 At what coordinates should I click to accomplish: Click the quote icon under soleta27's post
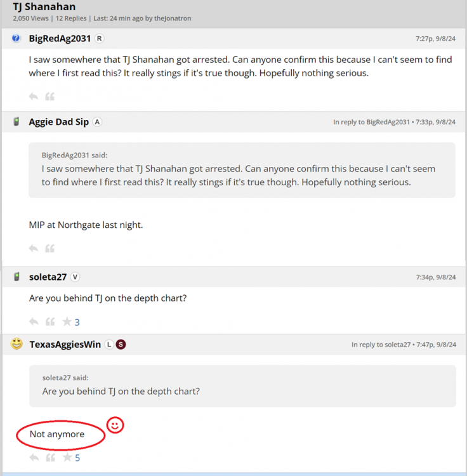tap(49, 322)
